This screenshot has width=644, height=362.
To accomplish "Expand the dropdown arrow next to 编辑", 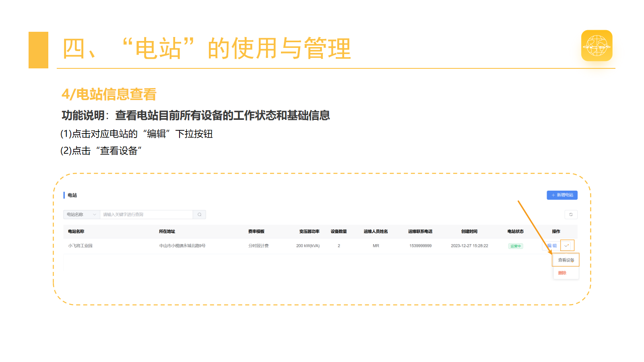I will pos(567,245).
